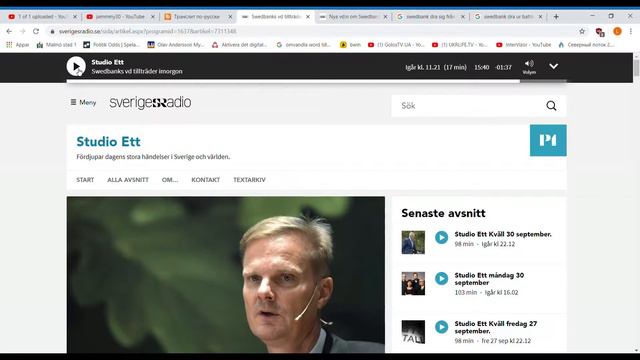The image size is (640, 360).
Task: Open the bwin bookmark
Action: [350, 44]
